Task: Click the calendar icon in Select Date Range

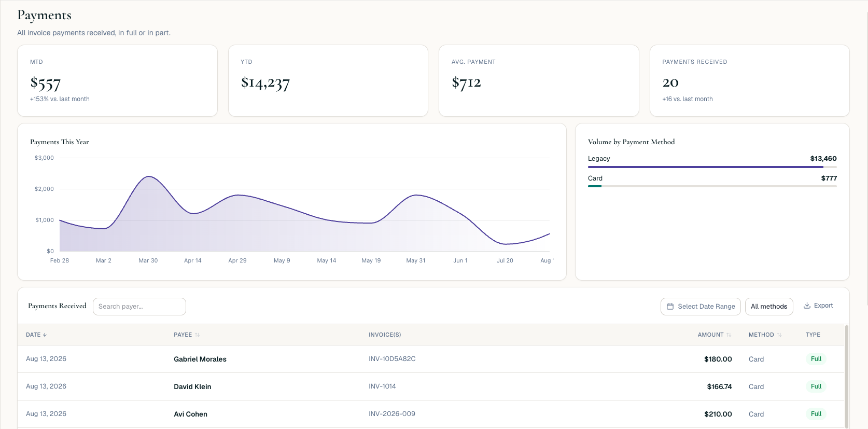Action: pyautogui.click(x=670, y=307)
